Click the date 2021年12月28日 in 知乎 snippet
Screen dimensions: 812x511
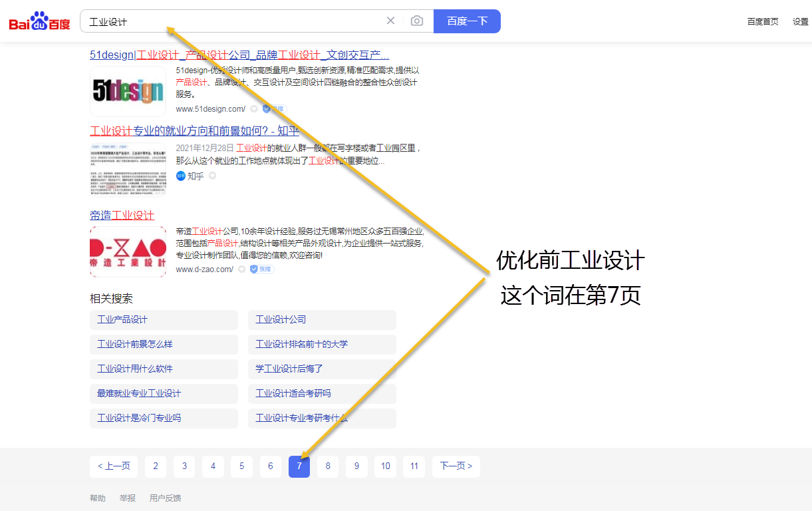(x=205, y=148)
